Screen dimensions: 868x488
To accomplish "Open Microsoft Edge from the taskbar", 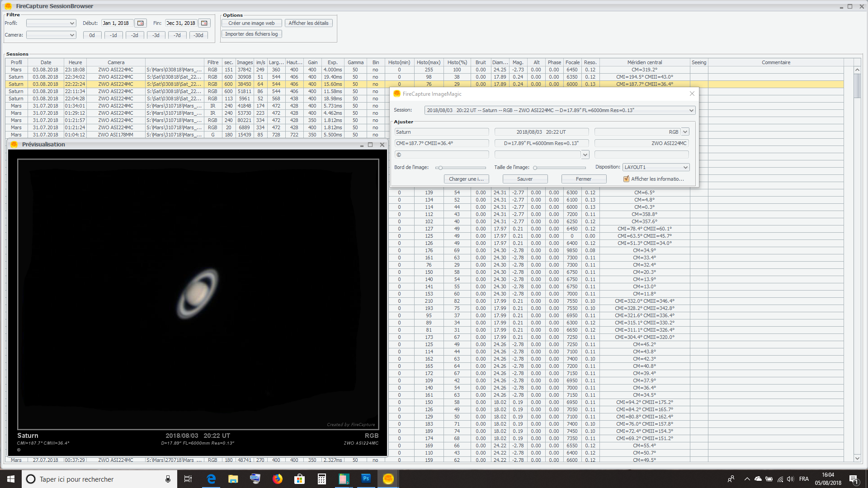I will click(211, 479).
